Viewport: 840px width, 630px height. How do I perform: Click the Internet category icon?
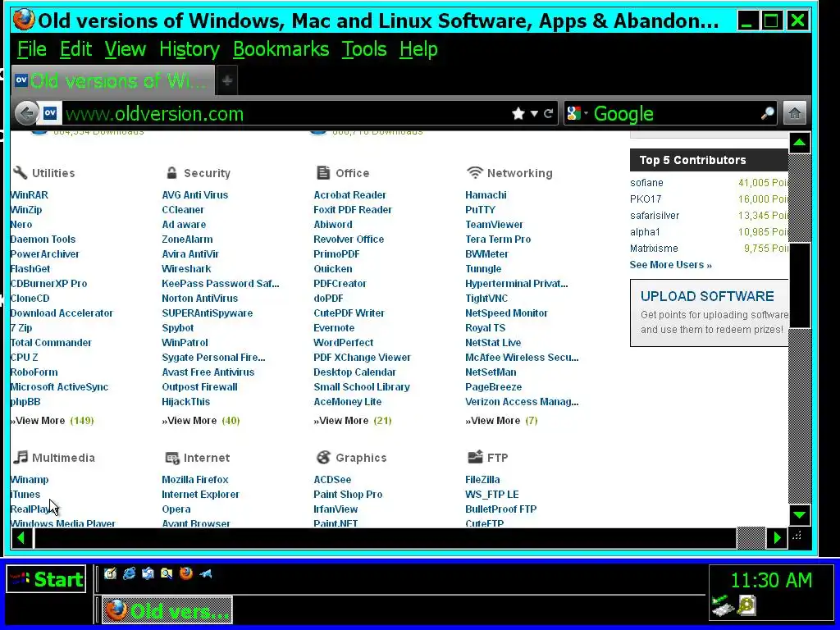tap(172, 458)
